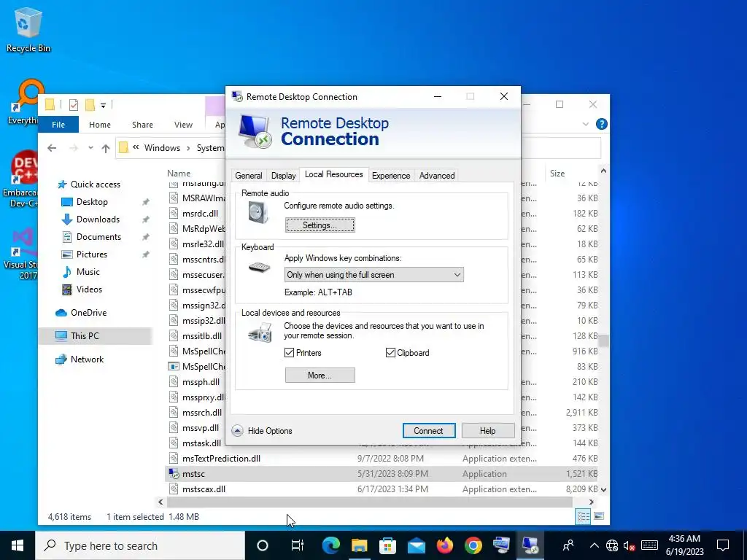This screenshot has height=560, width=747.
Task: Open the Home ribbon tab in File Explorer
Action: pos(99,124)
